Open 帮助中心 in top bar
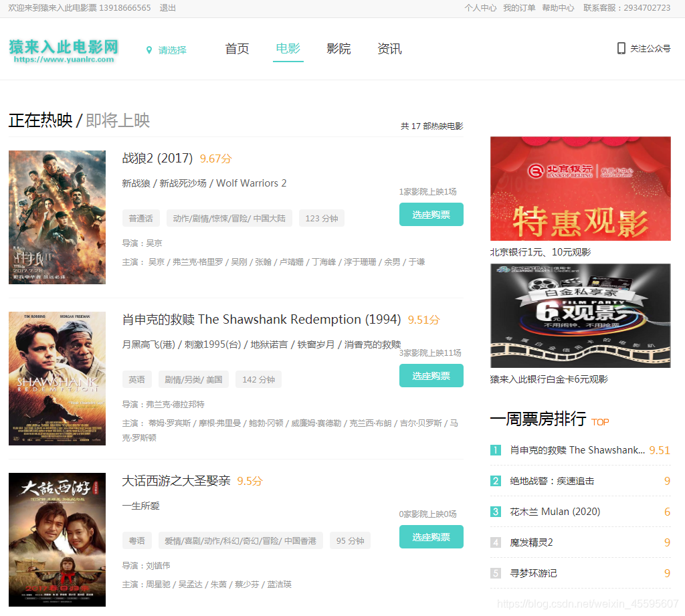685x616 pixels. [x=558, y=8]
